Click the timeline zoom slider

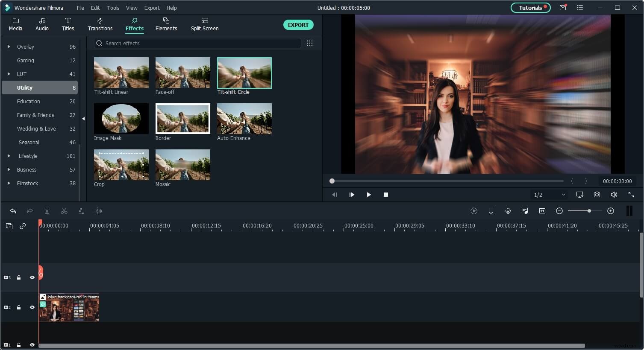(585, 211)
